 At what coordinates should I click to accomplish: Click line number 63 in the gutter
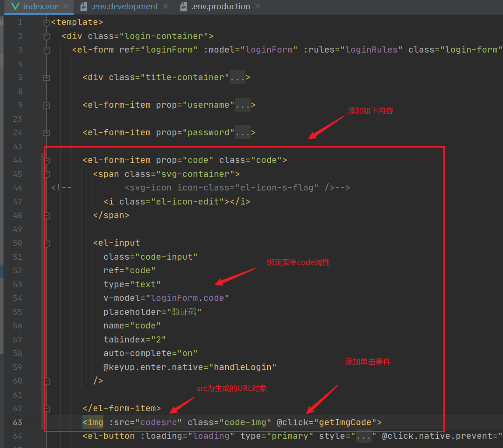18,422
